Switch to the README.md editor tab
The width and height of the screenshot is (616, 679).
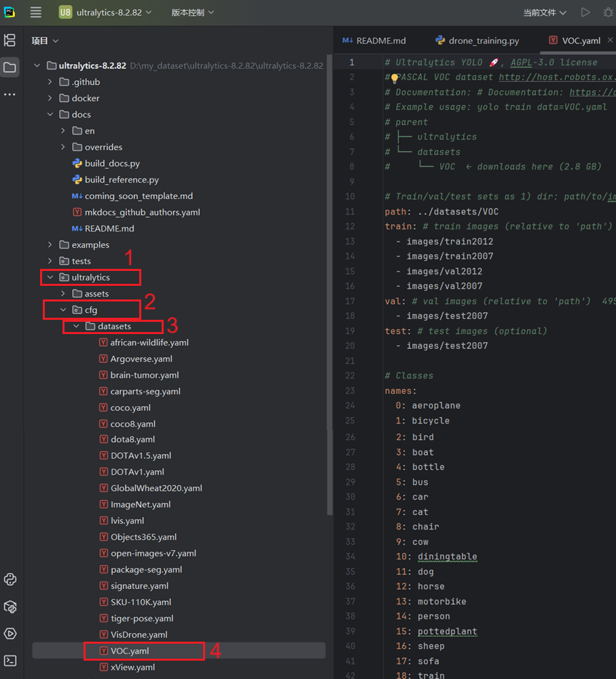(x=374, y=41)
